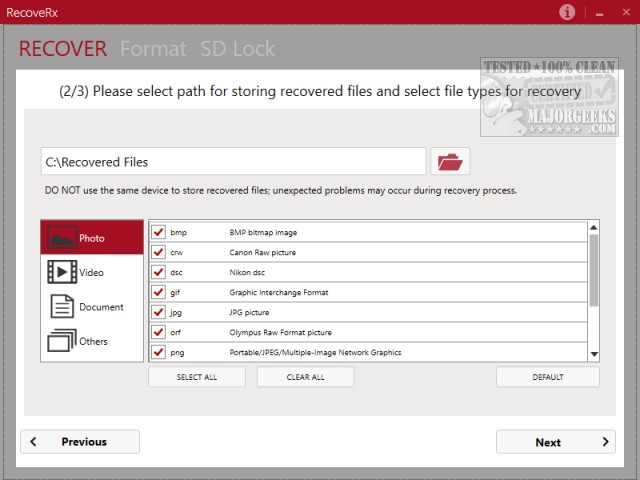Viewport: 640px width, 480px height.
Task: Click the C:\Recovered Files path field
Action: point(233,162)
